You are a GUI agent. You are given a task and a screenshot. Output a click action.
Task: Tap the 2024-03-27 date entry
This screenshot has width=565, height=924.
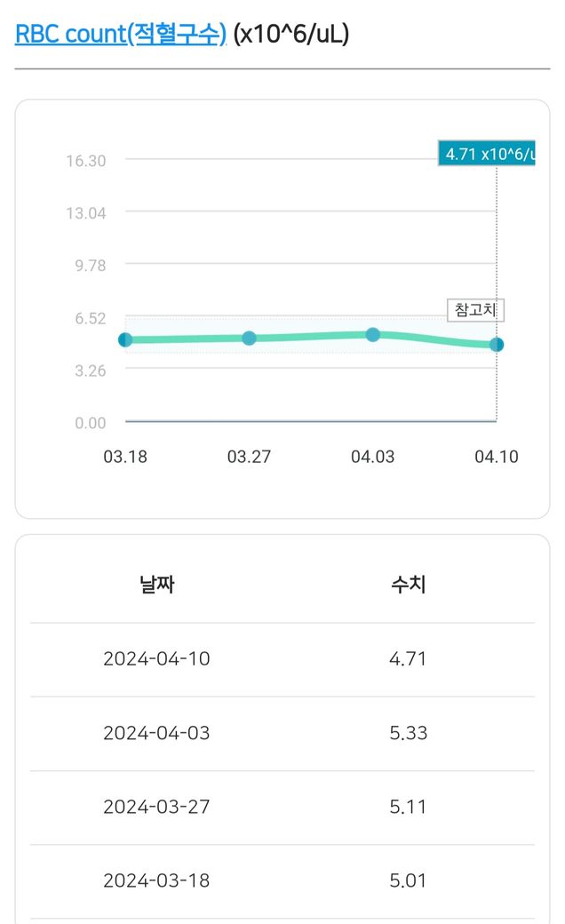(156, 807)
